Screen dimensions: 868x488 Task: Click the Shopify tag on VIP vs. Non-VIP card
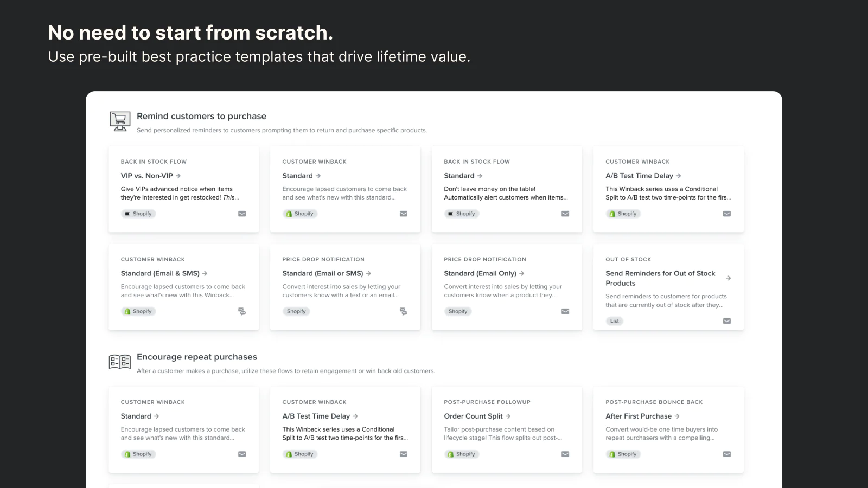[138, 214]
